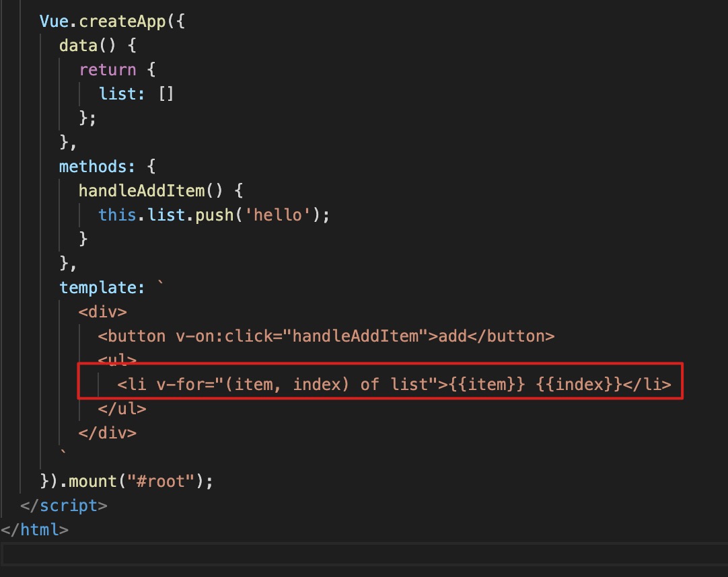The width and height of the screenshot is (728, 577).
Task: Click the closing </ul> tag
Action: coord(122,408)
